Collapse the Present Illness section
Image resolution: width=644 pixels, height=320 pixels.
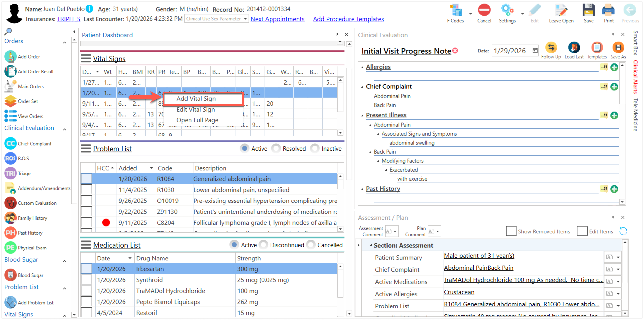(x=362, y=115)
